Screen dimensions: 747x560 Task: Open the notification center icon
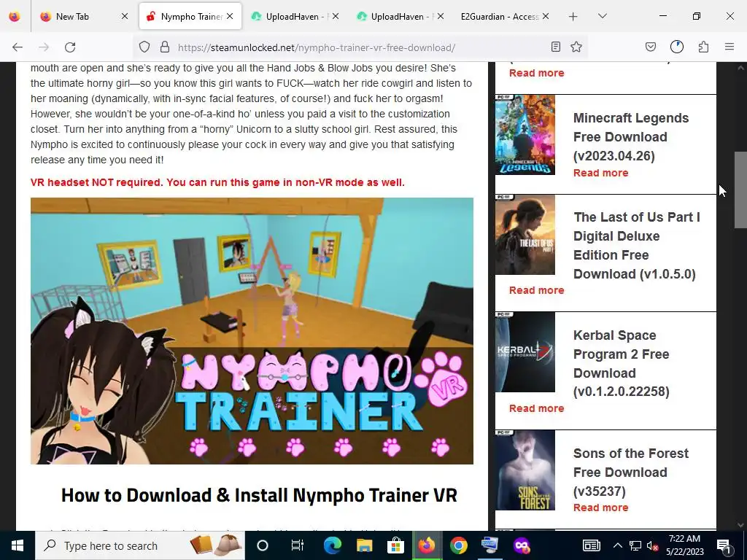(724, 545)
